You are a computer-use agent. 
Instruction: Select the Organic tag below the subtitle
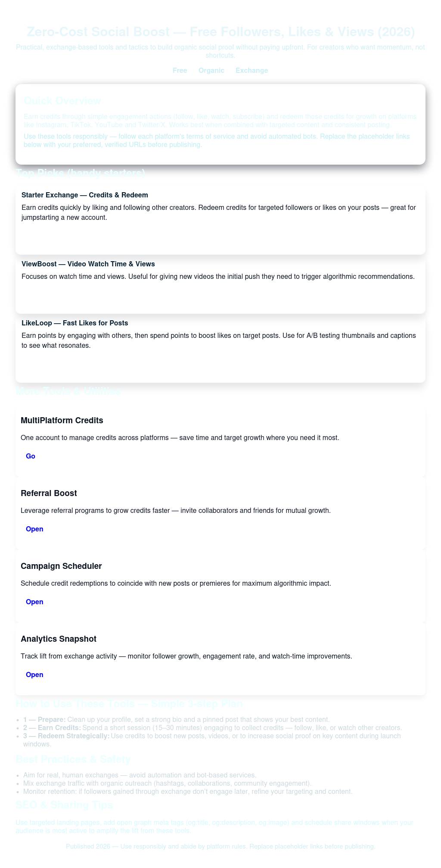coord(211,70)
